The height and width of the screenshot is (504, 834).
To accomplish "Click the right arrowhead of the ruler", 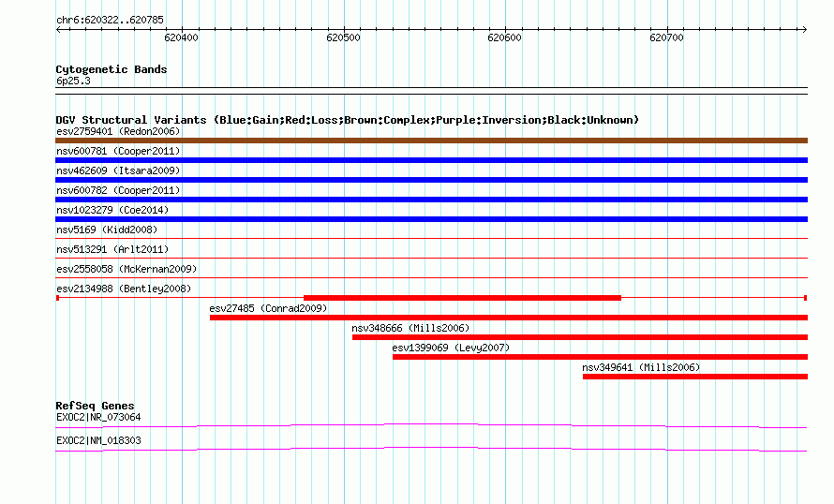I will tap(804, 30).
